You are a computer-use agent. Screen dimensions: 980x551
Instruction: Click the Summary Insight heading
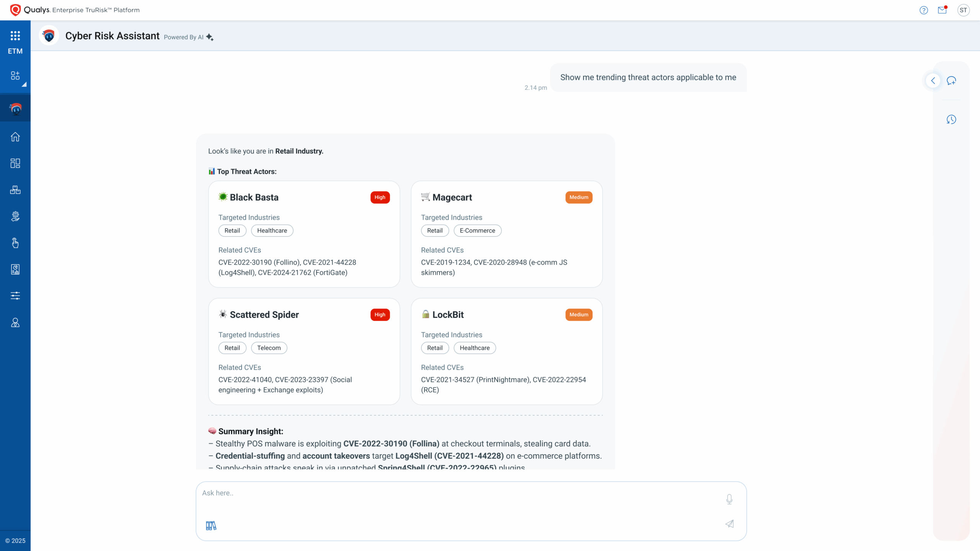pyautogui.click(x=251, y=432)
